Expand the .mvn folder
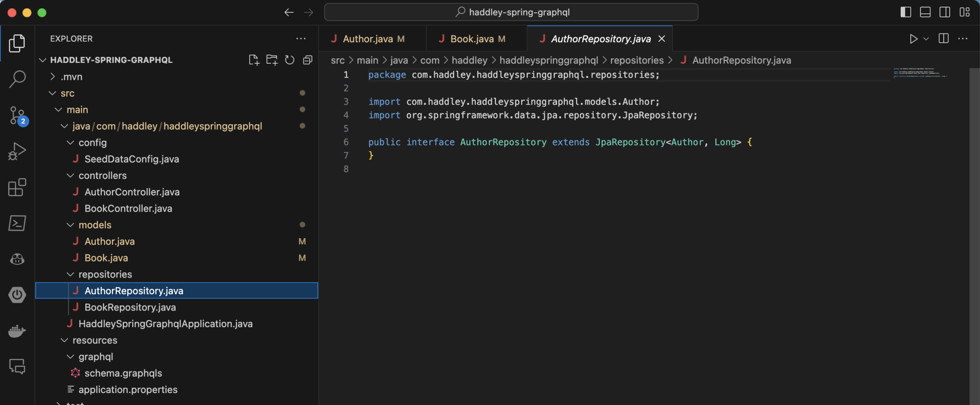Screen dimensions: 980x405 (71, 77)
